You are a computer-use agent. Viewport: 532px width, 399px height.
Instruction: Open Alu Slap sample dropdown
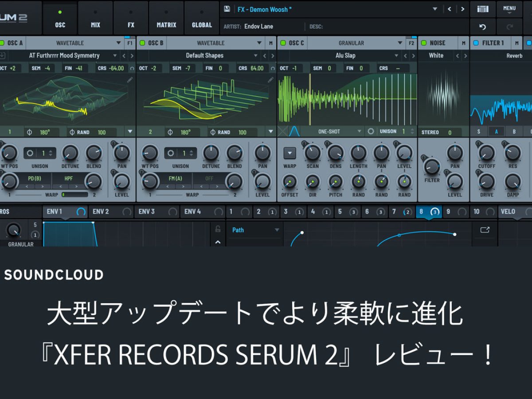click(x=345, y=56)
